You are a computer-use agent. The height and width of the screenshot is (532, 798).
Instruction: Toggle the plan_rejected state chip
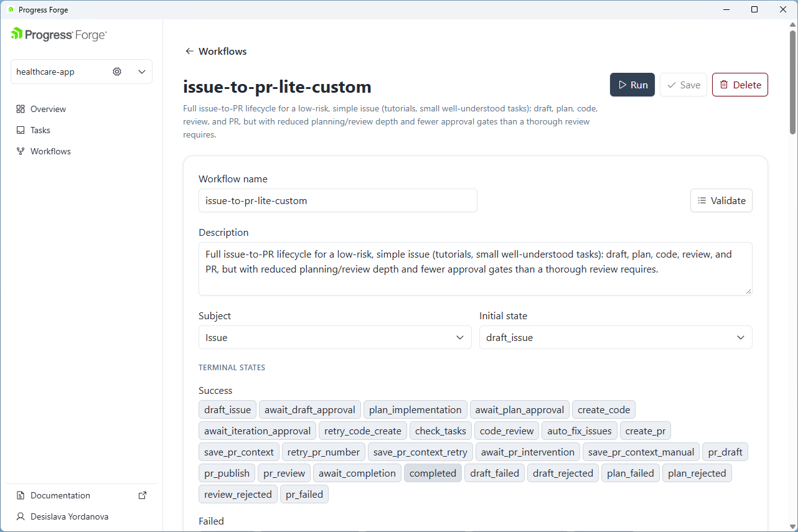pyautogui.click(x=697, y=473)
